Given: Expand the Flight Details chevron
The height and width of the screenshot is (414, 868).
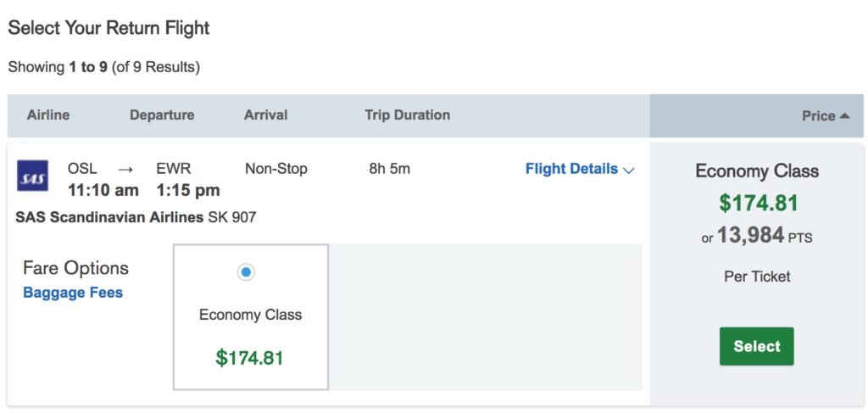Looking at the screenshot, I should coord(629,170).
